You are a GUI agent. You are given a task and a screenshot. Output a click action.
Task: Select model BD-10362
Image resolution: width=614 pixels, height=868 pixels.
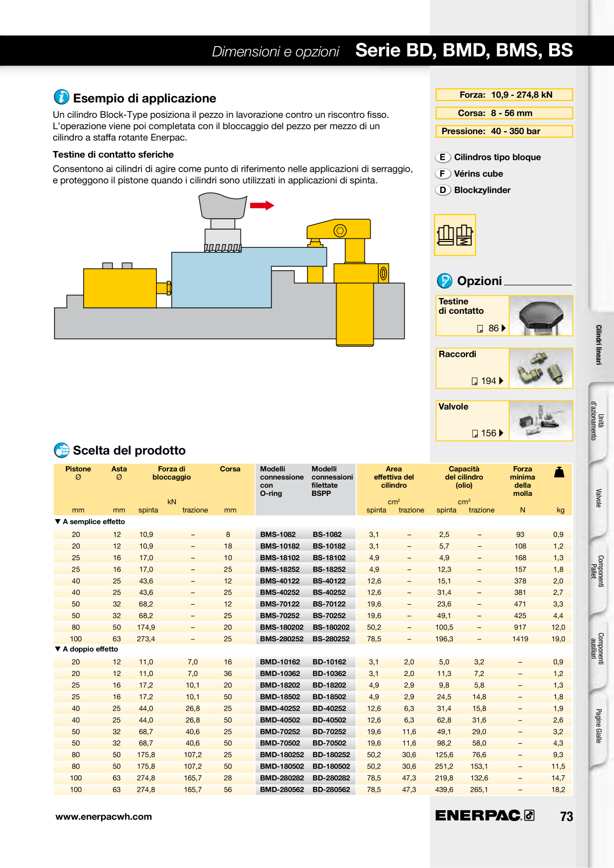click(x=329, y=674)
